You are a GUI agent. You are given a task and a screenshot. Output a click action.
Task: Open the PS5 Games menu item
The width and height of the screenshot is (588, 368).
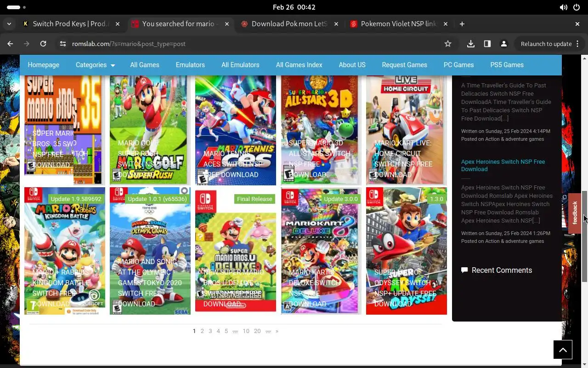507,65
